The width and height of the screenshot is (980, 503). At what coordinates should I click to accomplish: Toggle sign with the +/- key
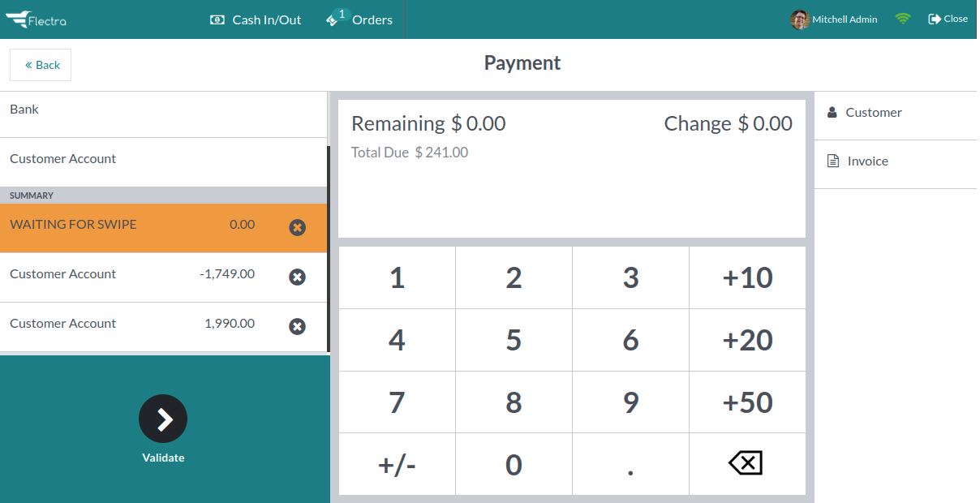point(397,464)
